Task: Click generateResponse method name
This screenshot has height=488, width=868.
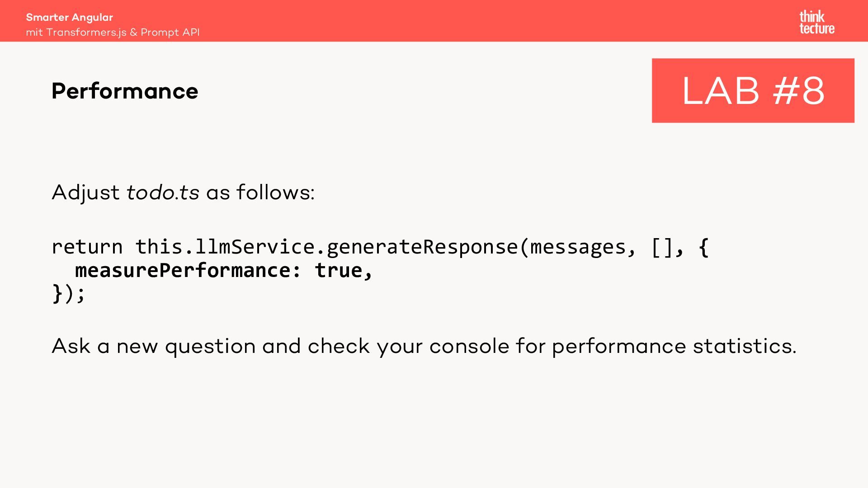Action: click(x=422, y=247)
